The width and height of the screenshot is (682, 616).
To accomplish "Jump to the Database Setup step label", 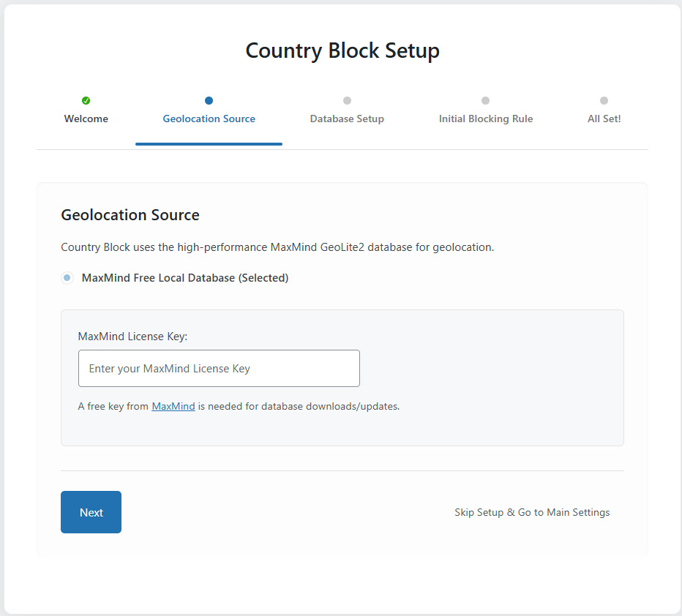I will [347, 119].
